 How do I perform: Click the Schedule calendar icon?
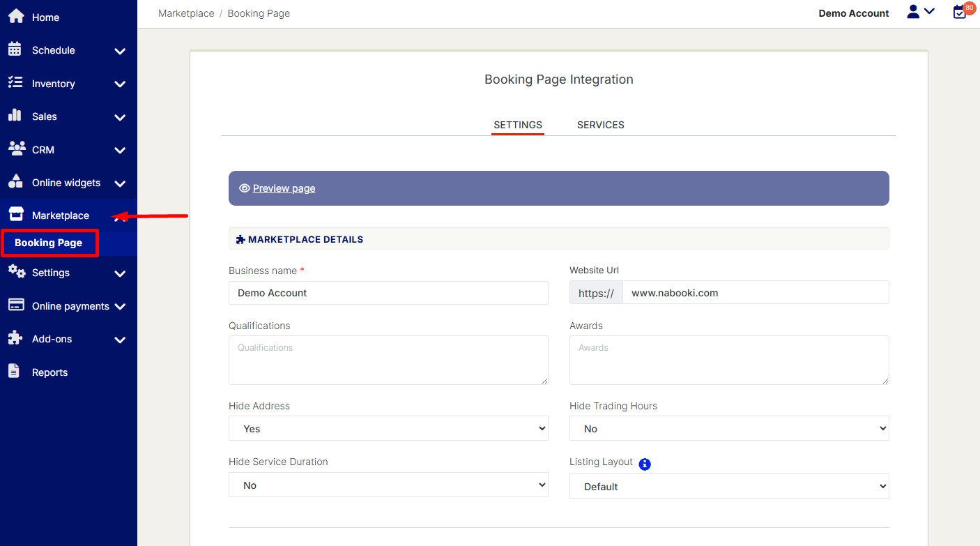pyautogui.click(x=15, y=50)
